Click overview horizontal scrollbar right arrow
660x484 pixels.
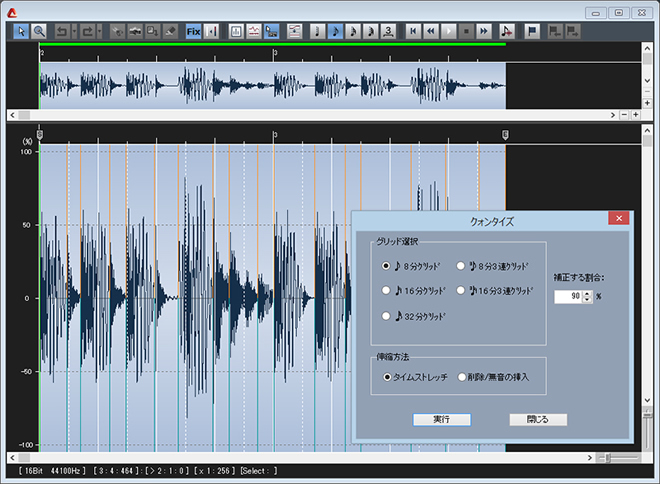pos(613,115)
